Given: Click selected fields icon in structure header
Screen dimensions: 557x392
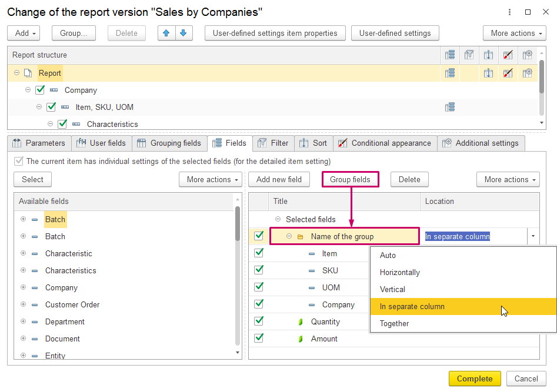Looking at the screenshot, I should coord(450,55).
